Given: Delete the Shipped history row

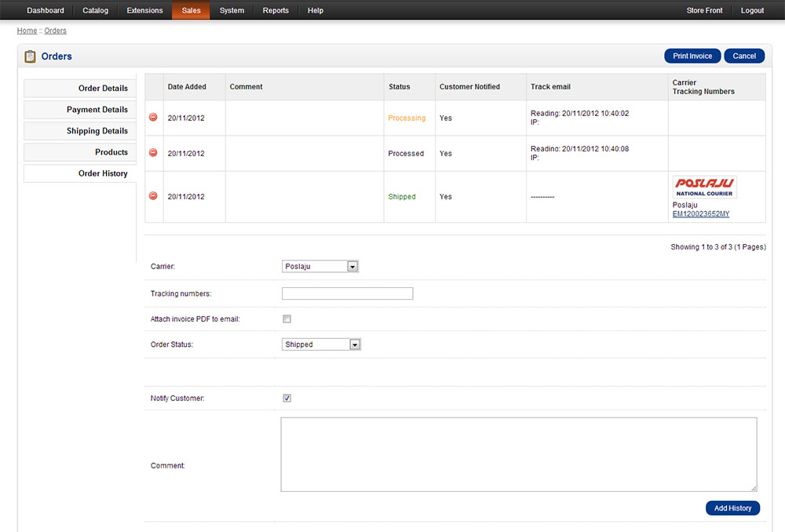Looking at the screenshot, I should click(153, 195).
